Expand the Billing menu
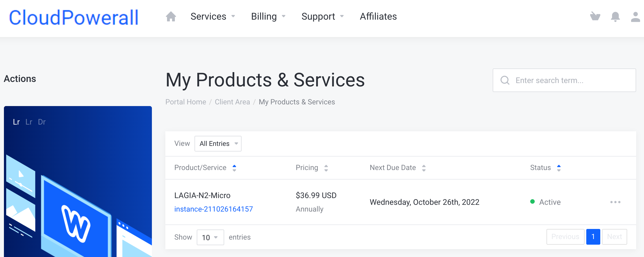The height and width of the screenshot is (257, 644). point(268,17)
